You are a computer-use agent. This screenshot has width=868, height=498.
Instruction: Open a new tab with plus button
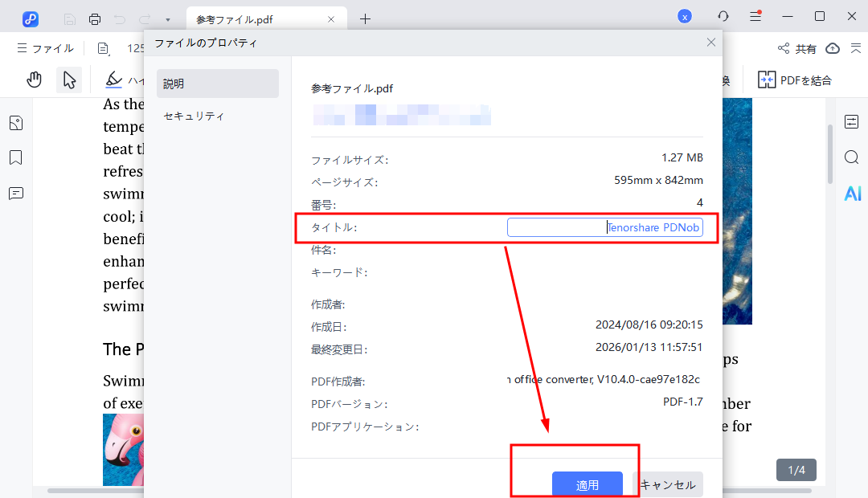tap(365, 18)
